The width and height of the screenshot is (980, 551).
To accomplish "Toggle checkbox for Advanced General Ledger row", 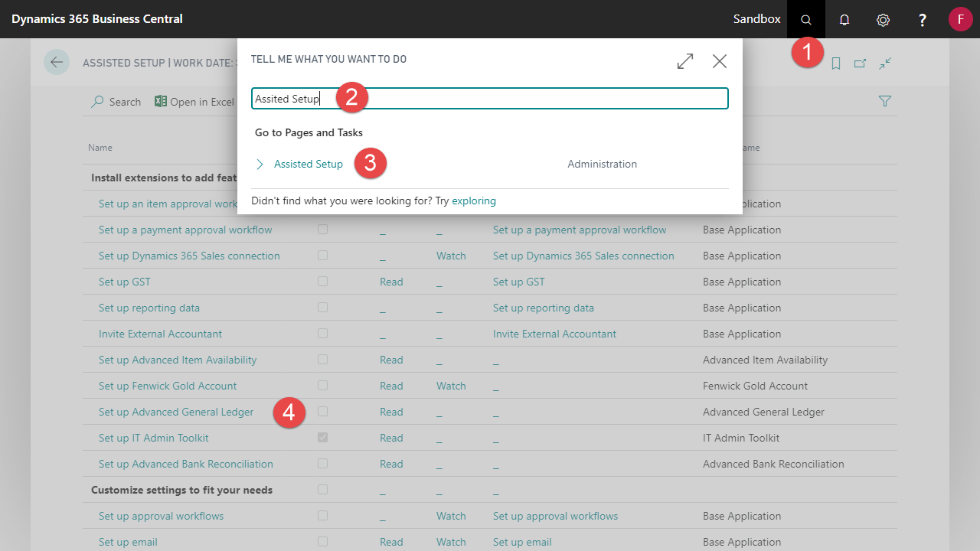I will [322, 412].
